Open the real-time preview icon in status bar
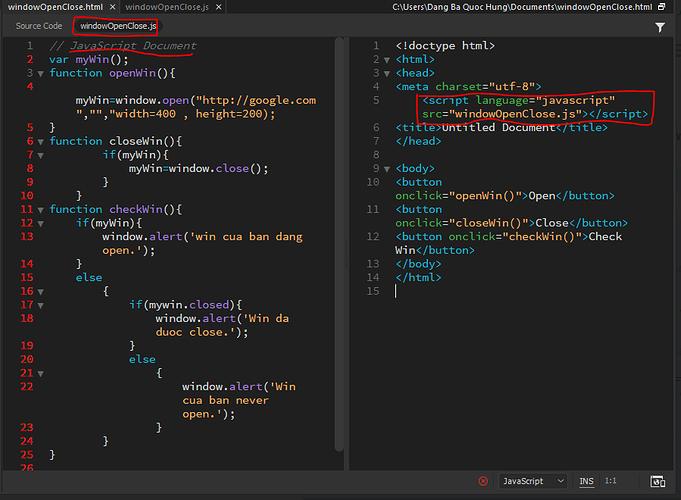 tap(657, 481)
